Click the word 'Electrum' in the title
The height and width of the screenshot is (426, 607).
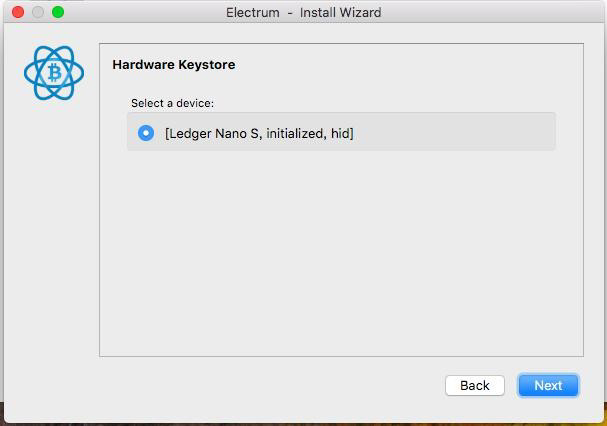(x=253, y=12)
